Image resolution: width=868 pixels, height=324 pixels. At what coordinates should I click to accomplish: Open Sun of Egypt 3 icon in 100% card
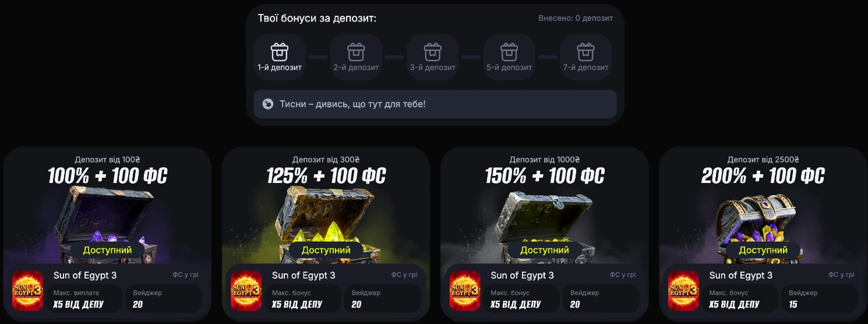coord(28,290)
